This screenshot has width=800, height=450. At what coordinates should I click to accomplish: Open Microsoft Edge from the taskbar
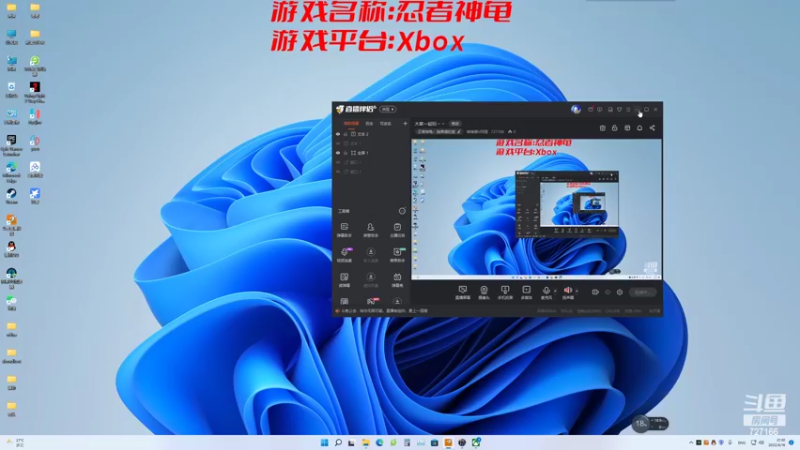coord(379,442)
